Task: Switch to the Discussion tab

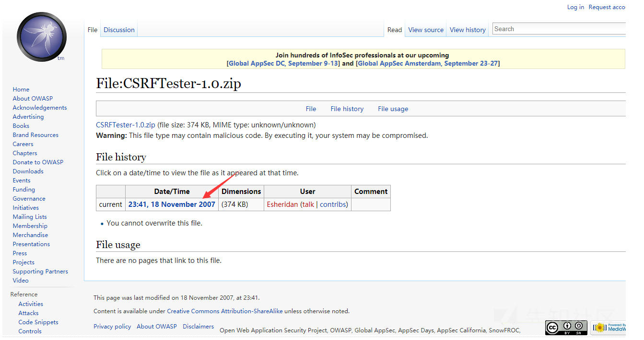Action: tap(119, 30)
